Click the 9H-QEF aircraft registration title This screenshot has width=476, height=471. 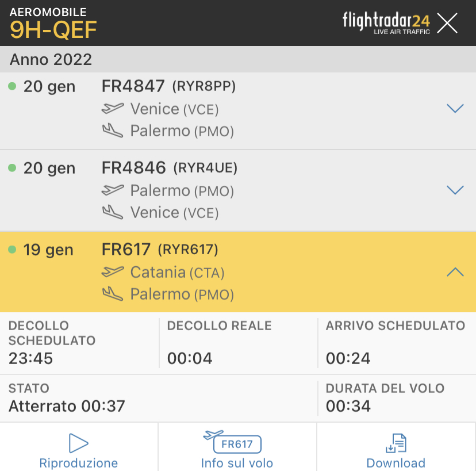(53, 30)
